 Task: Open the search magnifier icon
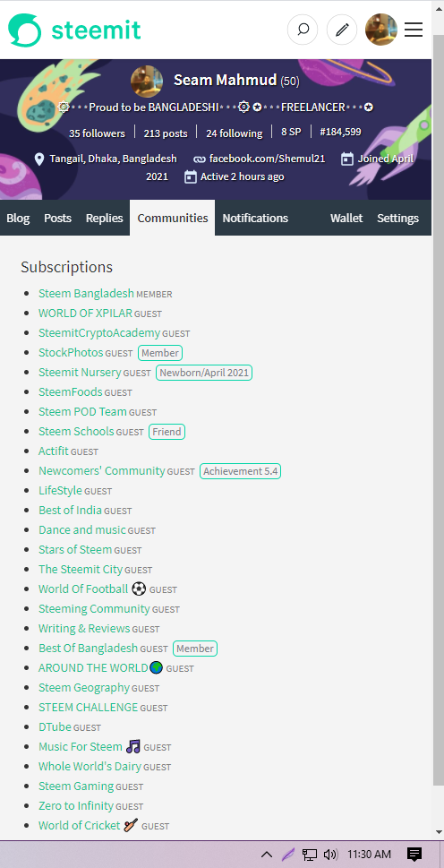303,30
